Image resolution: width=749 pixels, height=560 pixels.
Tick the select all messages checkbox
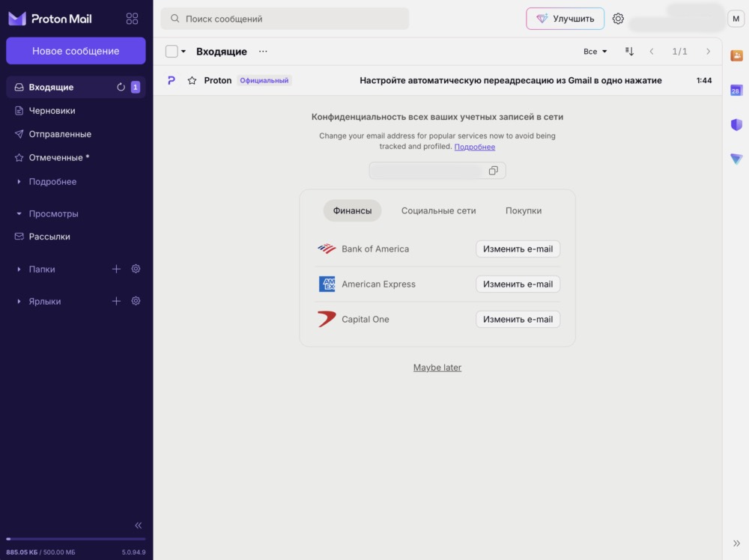tap(172, 51)
